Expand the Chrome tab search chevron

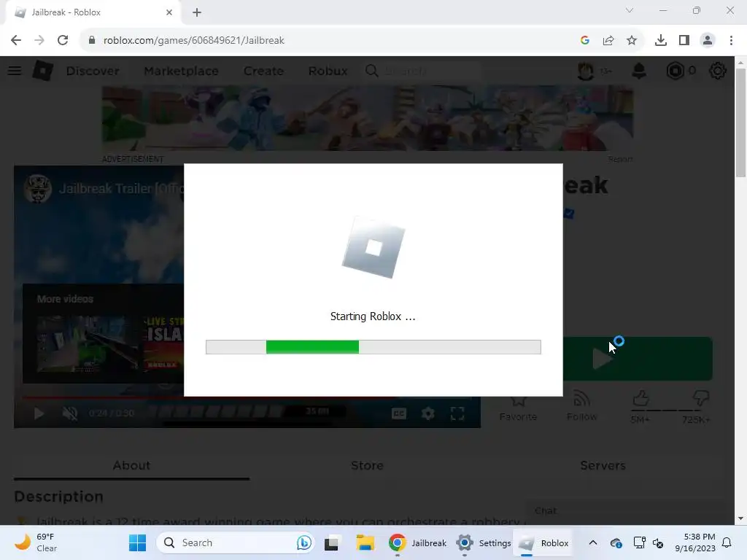630,10
